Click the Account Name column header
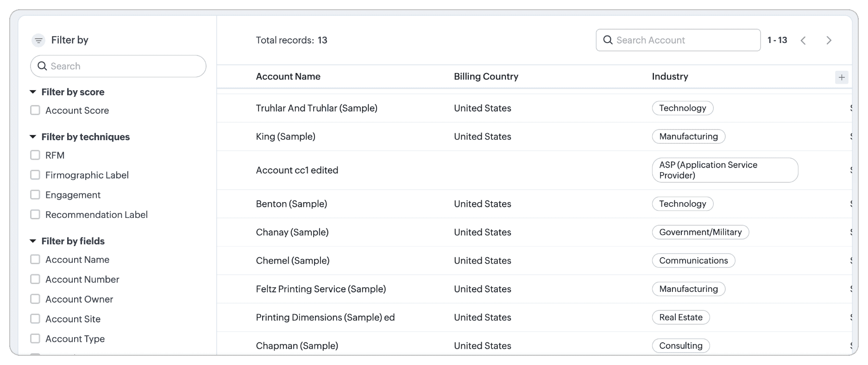The height and width of the screenshot is (365, 868). [x=288, y=77]
